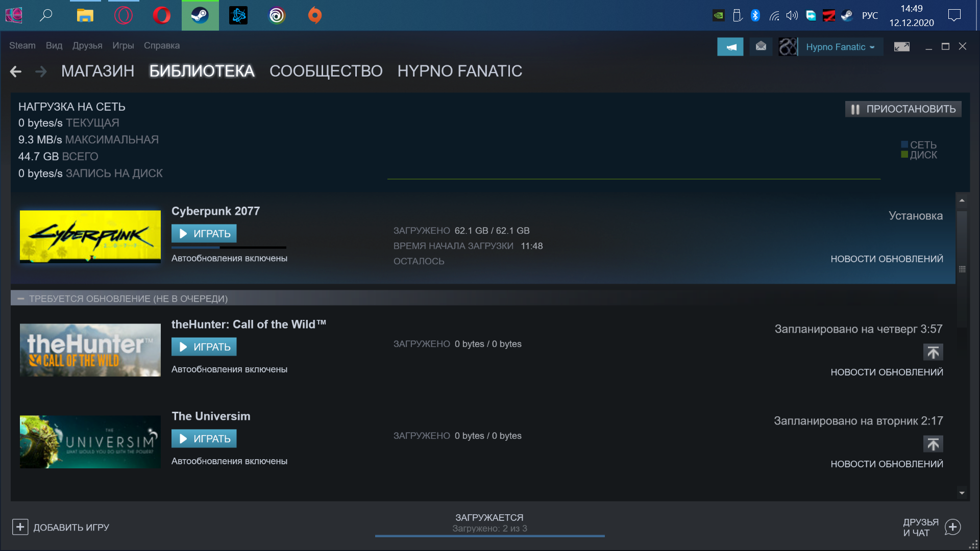Viewport: 980px width, 551px height.
Task: Open the Hypno Fanatic account dropdown
Action: tap(840, 47)
